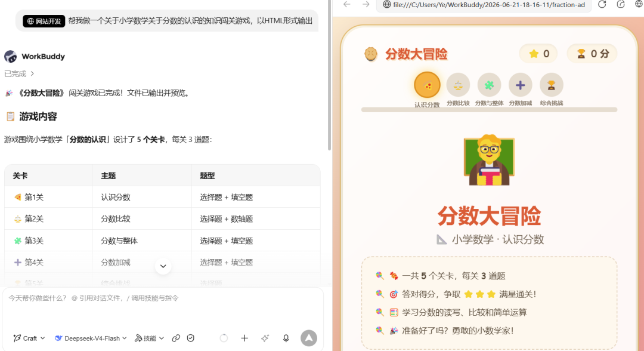Click the 网站开发 tag in the prompt
Screen dimensions: 644x351
44,21
